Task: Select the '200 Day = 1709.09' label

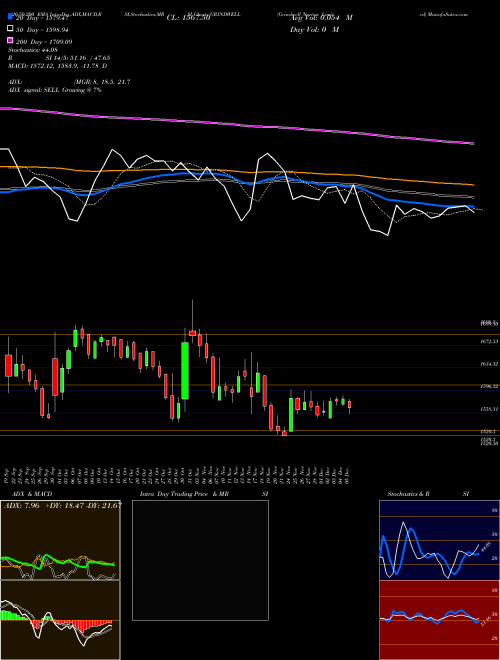Action: pyautogui.click(x=44, y=42)
